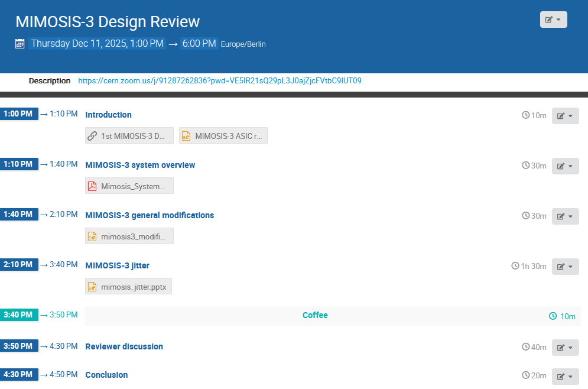Click the 1:00 PM start time badge
This screenshot has width=588, height=389.
19,114
